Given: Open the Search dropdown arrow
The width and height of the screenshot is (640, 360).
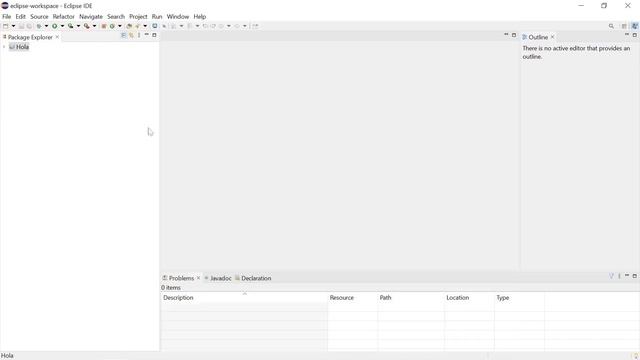Looking at the screenshot, I should click(x=145, y=26).
